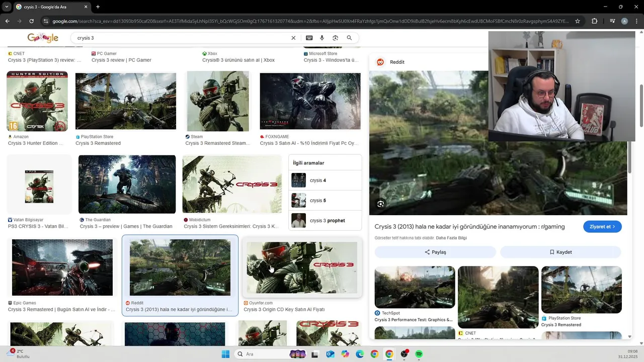
Task: Open the Xbox Crysis 3 ürününü satın al link
Action: point(238,60)
